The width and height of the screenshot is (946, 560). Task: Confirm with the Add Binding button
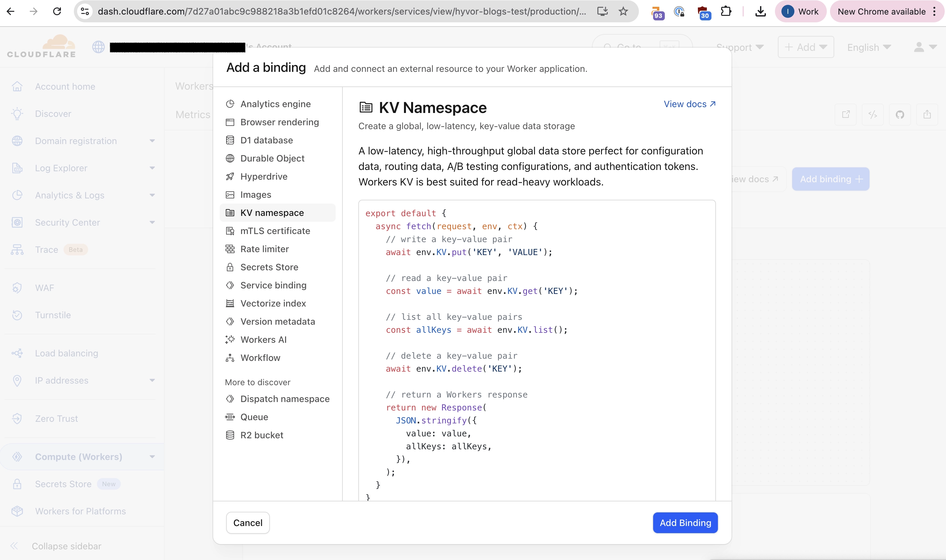685,523
